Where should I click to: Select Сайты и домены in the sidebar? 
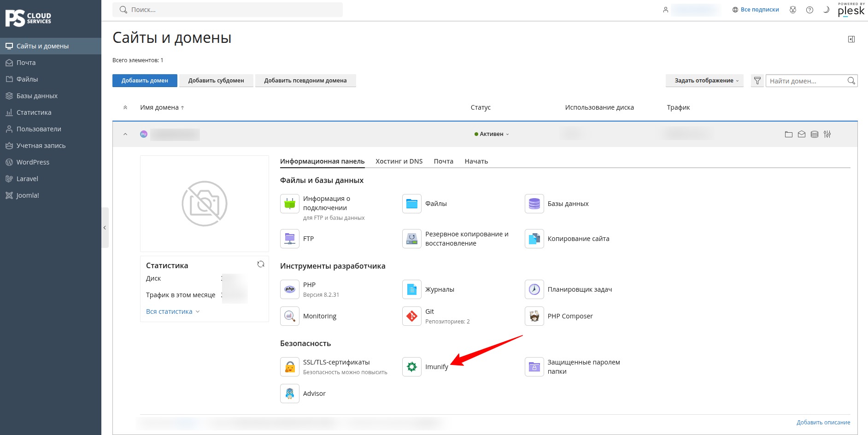[x=51, y=46]
